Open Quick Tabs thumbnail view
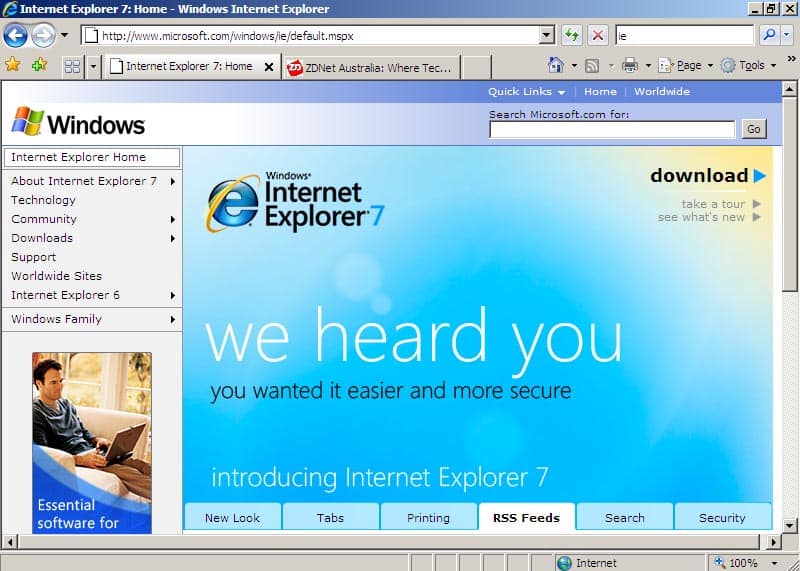Image resolution: width=800 pixels, height=571 pixels. (x=72, y=66)
